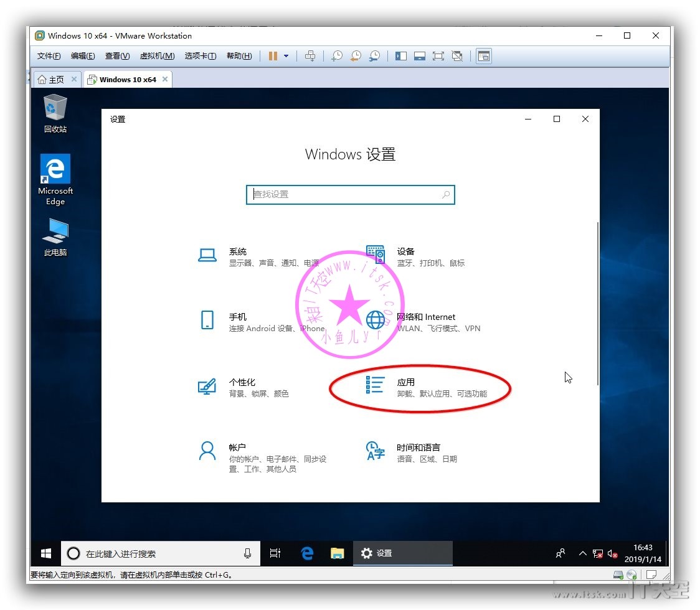This screenshot has width=700, height=610.
Task: Select the Microsoft Edge desktop shortcut
Action: tap(55, 180)
